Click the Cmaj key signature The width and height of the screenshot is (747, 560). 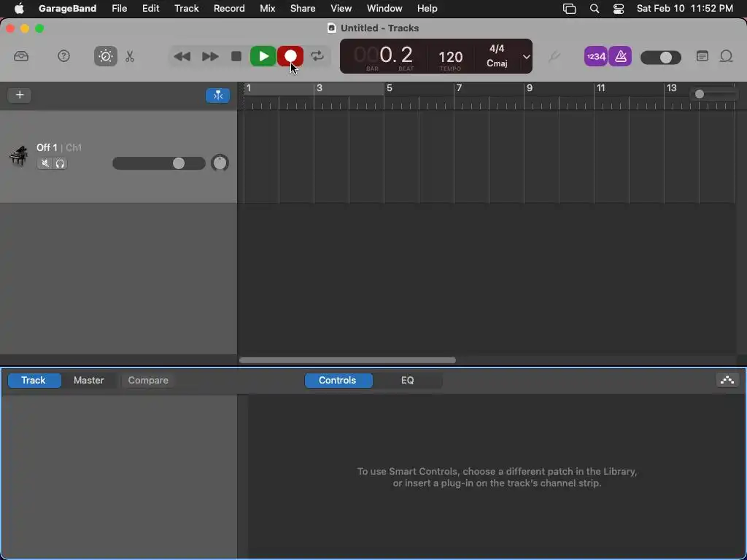(x=497, y=63)
